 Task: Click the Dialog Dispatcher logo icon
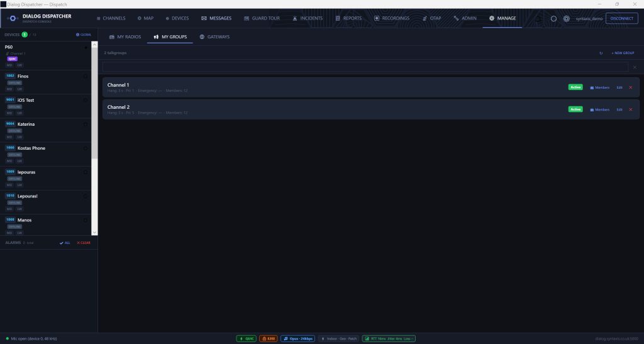(13, 18)
